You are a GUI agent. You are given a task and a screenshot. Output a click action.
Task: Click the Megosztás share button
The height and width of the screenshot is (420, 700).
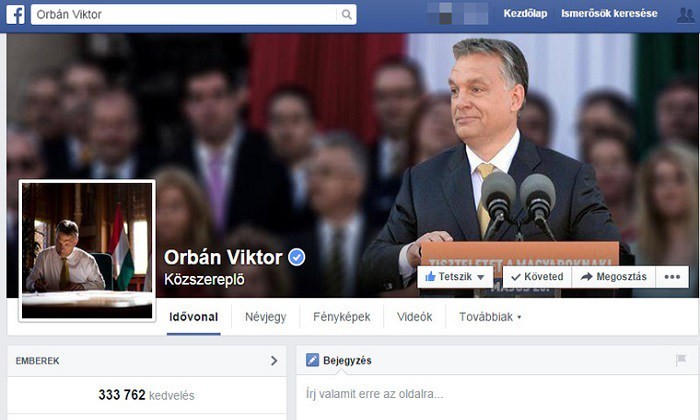[613, 277]
